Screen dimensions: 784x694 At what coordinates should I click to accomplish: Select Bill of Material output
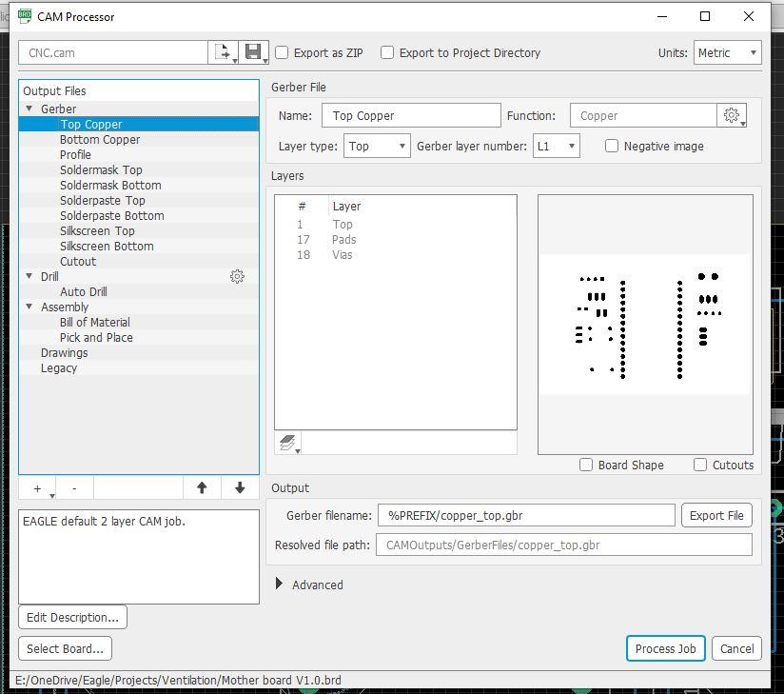[139, 322]
